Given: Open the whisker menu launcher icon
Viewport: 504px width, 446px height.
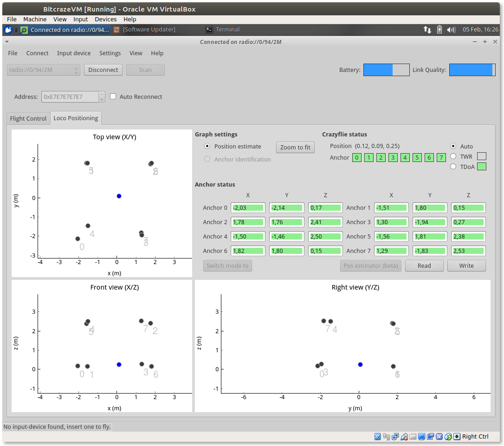Looking at the screenshot, I should pos(8,30).
